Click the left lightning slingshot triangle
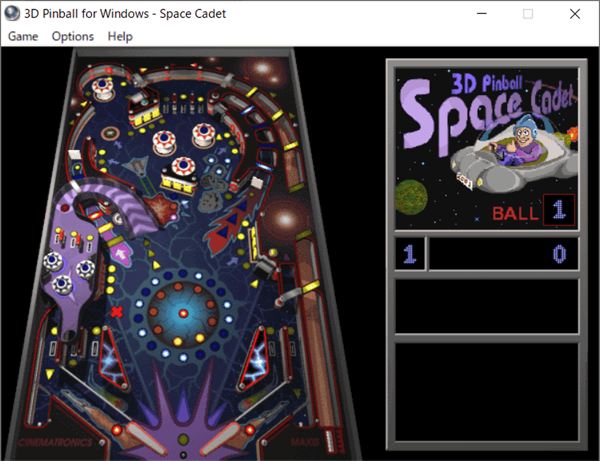 [x=113, y=358]
